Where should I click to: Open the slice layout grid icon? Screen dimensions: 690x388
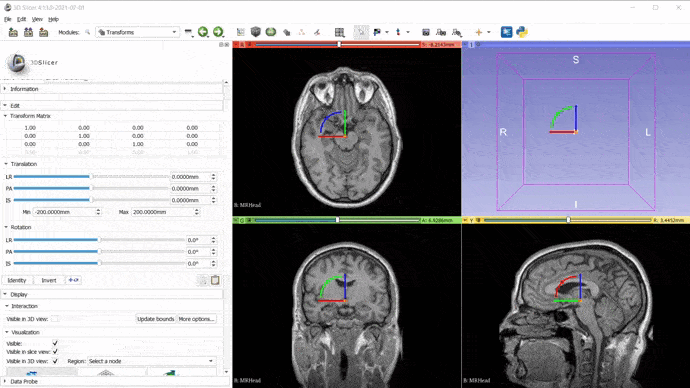tap(339, 32)
